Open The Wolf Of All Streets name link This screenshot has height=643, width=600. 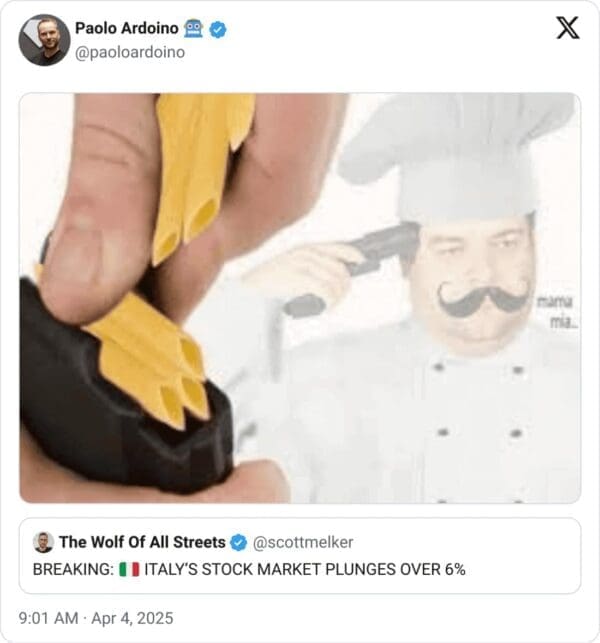point(142,542)
